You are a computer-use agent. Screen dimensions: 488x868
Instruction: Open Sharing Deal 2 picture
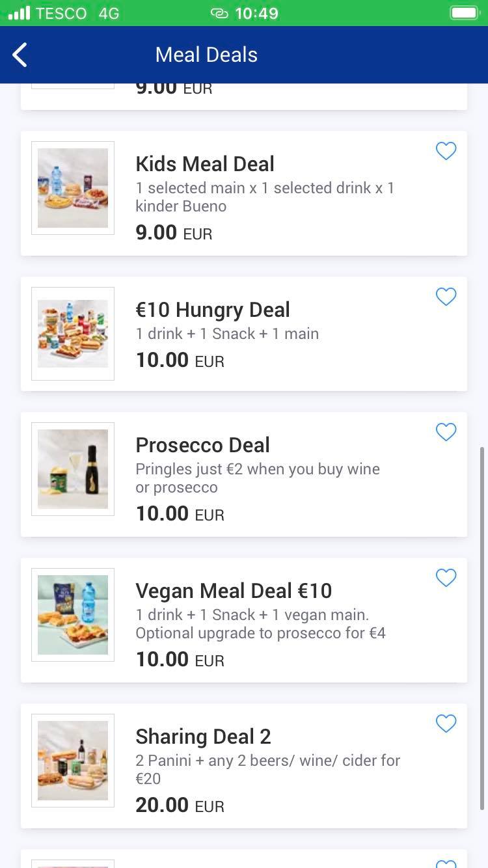click(x=73, y=761)
